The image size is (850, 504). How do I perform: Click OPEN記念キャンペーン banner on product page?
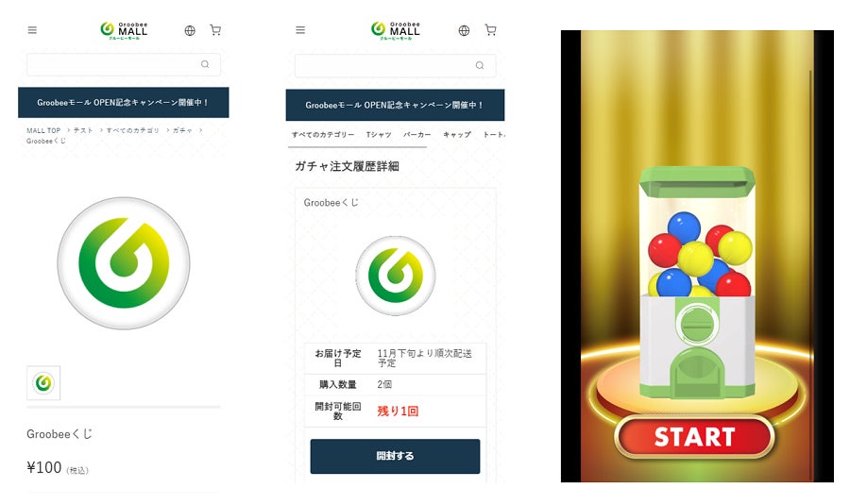tap(124, 103)
